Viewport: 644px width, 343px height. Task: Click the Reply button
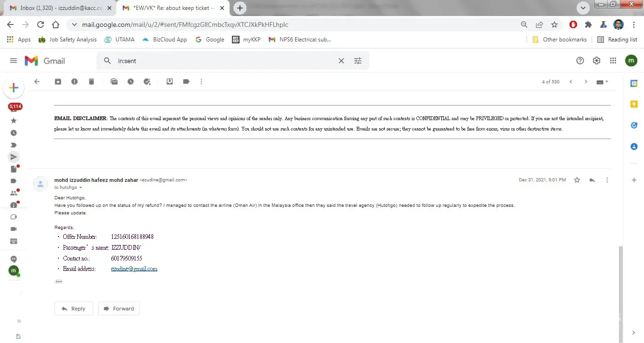tap(74, 309)
